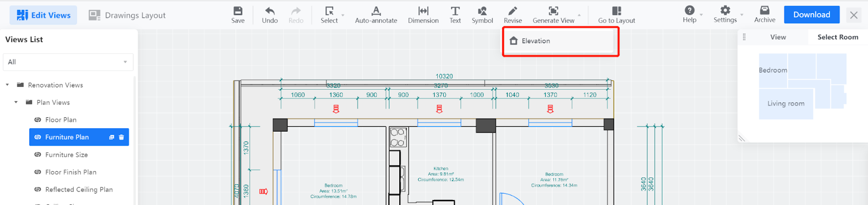Delete the Furniture Plan view via trash icon
The image size is (868, 205).
click(x=122, y=138)
